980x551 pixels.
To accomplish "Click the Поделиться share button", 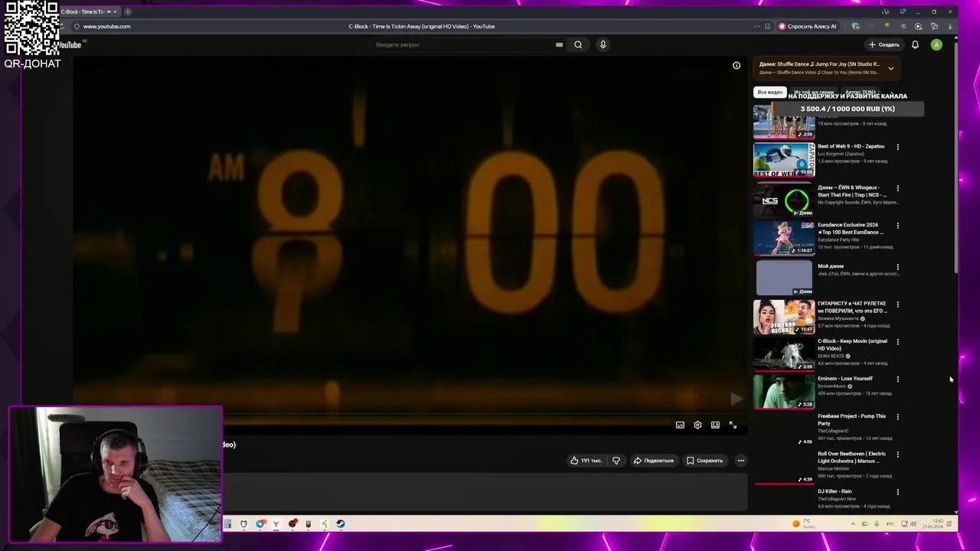I will click(654, 461).
